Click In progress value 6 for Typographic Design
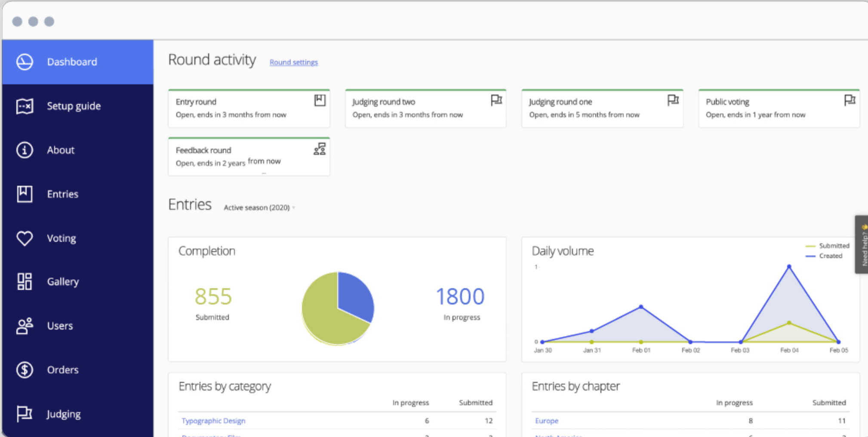Image resolution: width=868 pixels, height=437 pixels. 427,421
